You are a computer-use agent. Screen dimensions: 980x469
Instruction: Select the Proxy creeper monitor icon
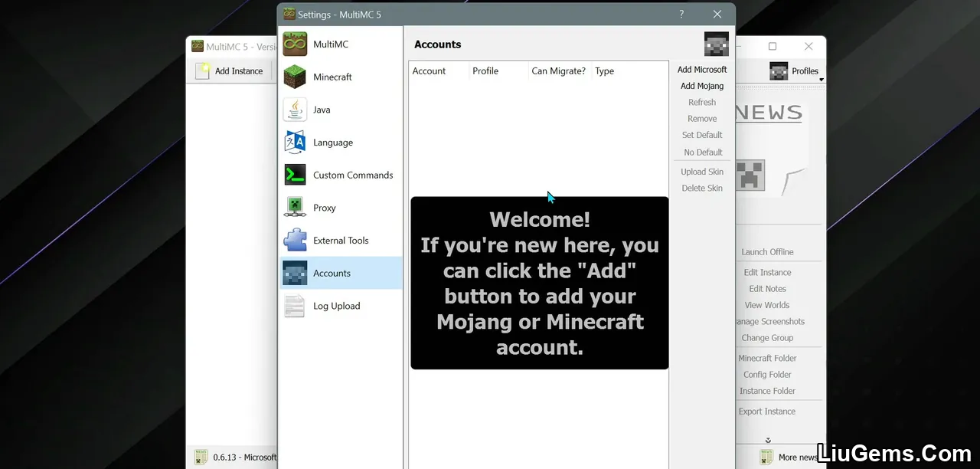coord(295,208)
